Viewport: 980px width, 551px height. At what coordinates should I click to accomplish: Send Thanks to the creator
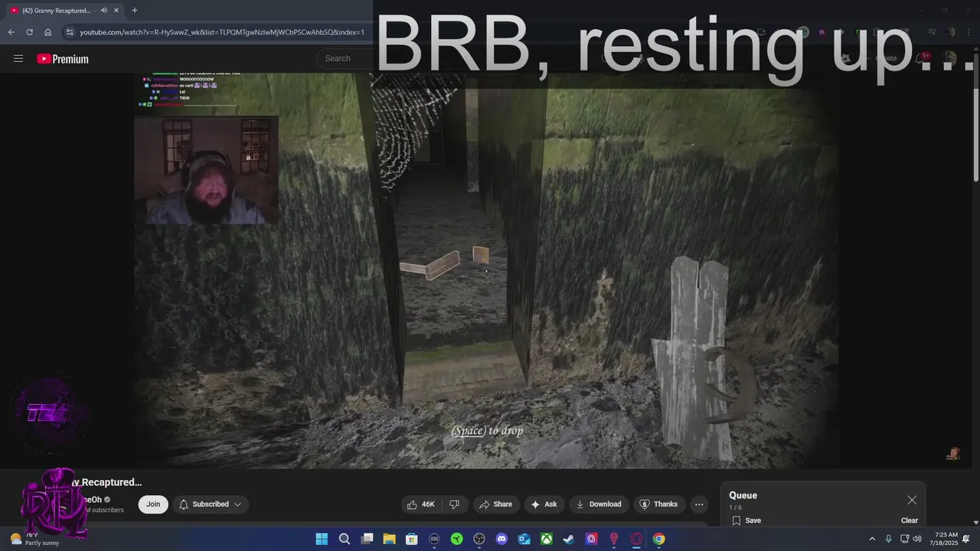pyautogui.click(x=658, y=504)
